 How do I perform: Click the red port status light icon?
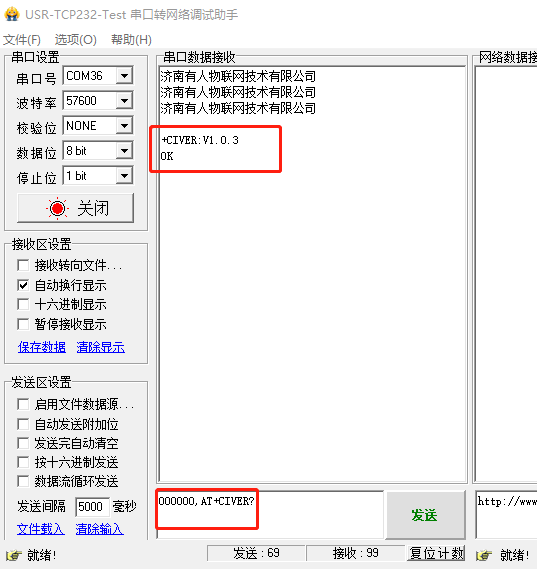tap(57, 208)
